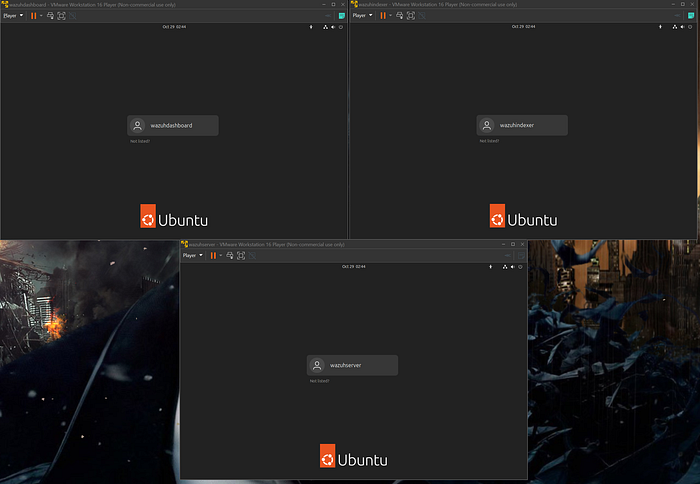Enter full screen mode in wazuhserver window
The width and height of the screenshot is (700, 484).
tap(241, 255)
